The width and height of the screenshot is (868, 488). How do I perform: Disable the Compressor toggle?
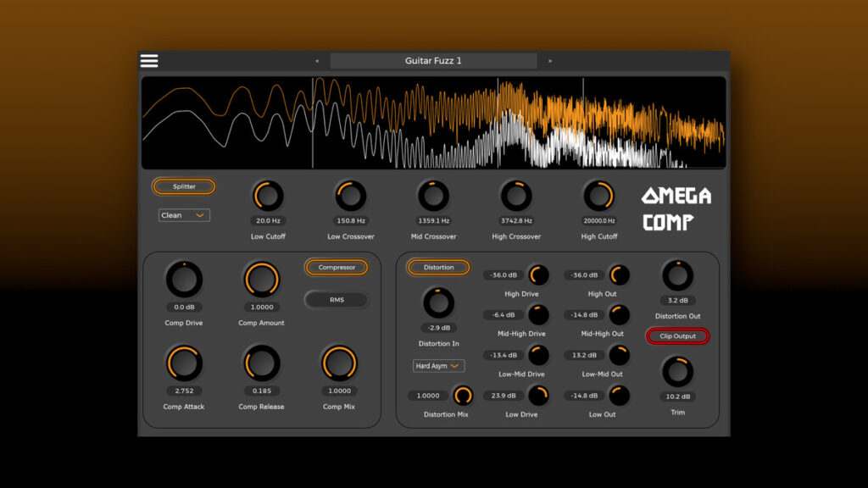pos(337,268)
